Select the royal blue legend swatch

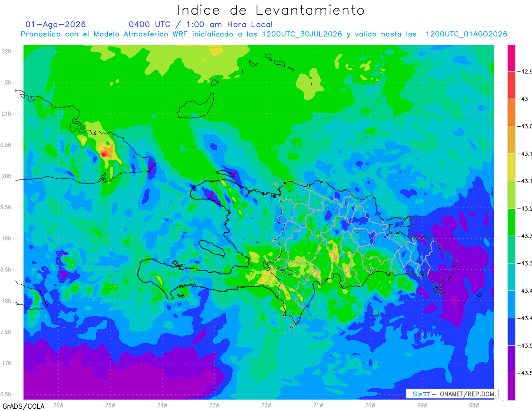point(511,332)
